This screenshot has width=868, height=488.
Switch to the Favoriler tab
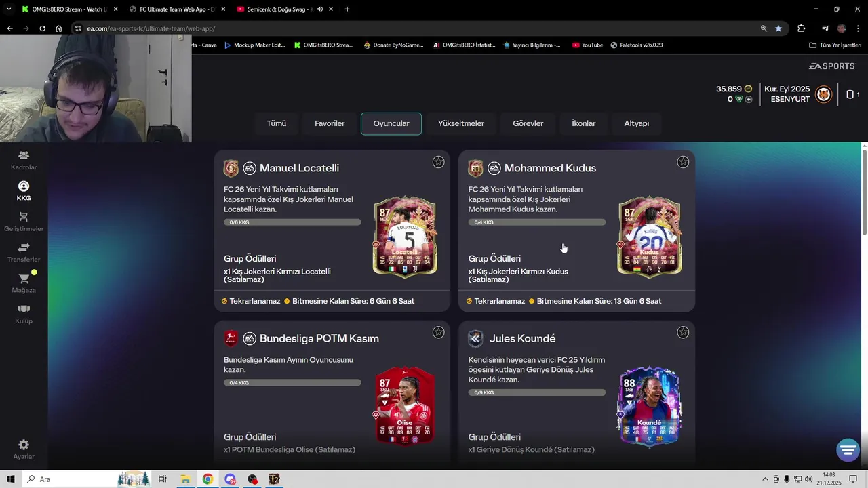330,123
